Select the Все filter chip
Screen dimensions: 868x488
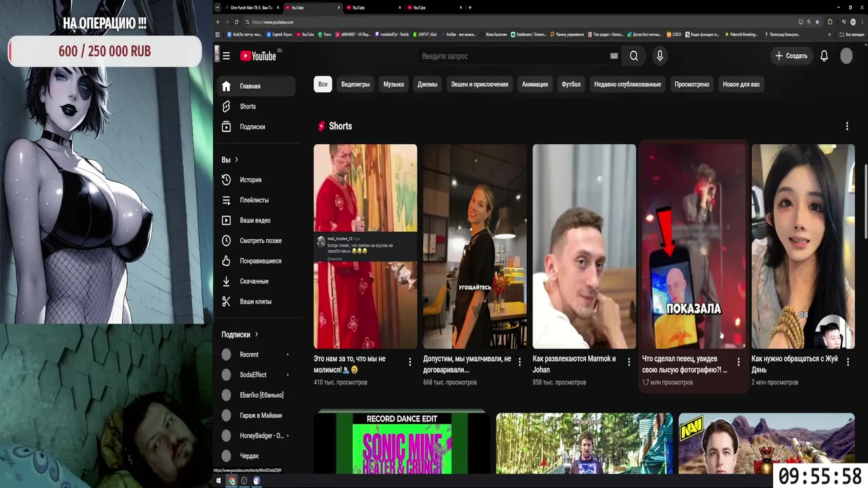pyautogui.click(x=323, y=84)
